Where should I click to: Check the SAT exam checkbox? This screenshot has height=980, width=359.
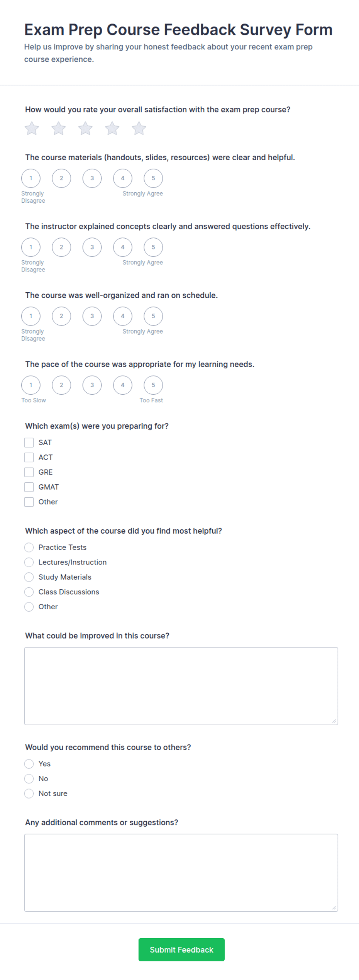29,443
